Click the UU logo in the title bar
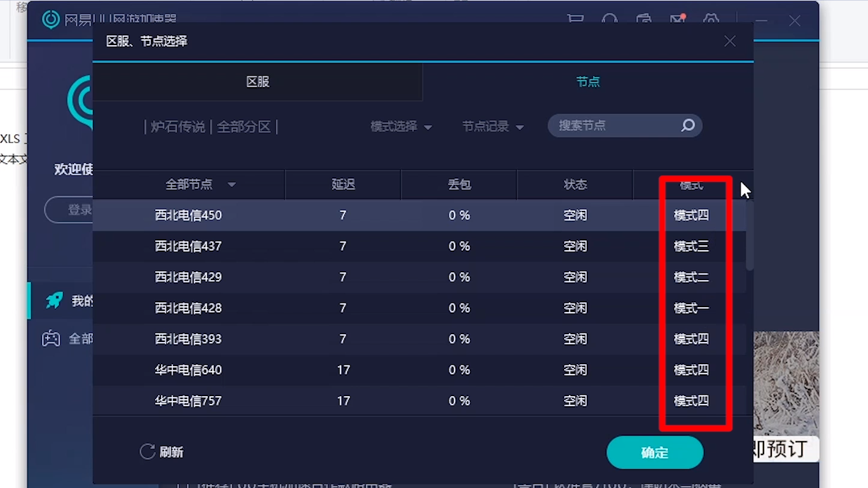The image size is (868, 488). coord(51,20)
